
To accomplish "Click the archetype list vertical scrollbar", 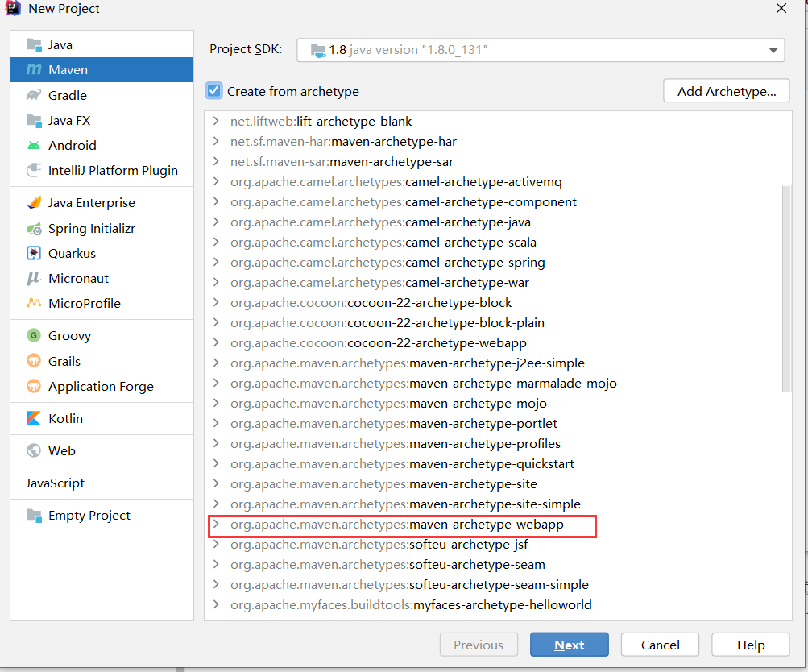I will point(786,288).
